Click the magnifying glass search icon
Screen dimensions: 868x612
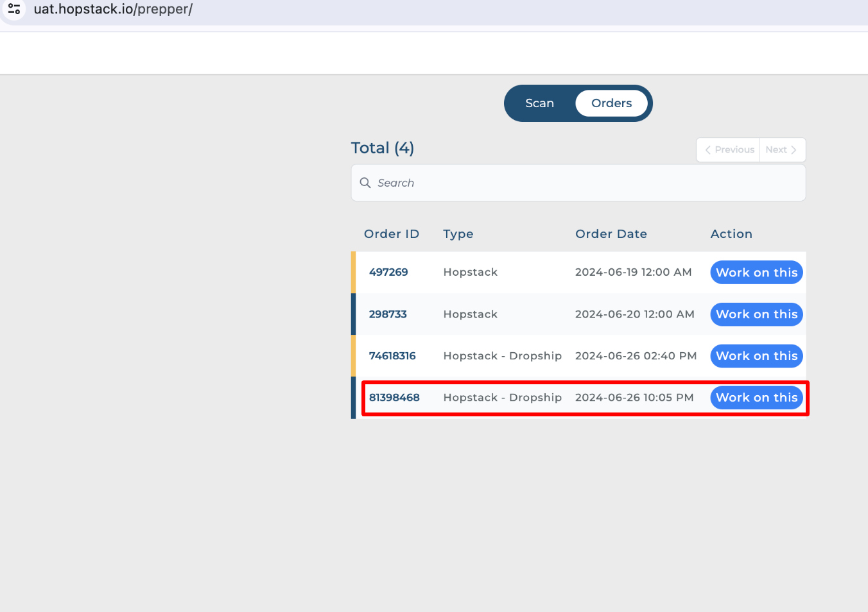pos(365,183)
